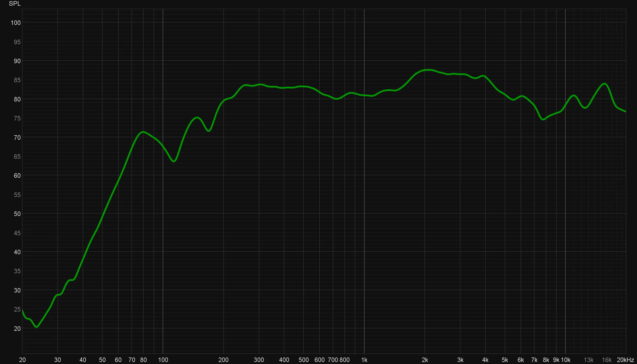The width and height of the screenshot is (637, 364).
Task: Click the 16k frequency axis label
Action: pos(606,360)
